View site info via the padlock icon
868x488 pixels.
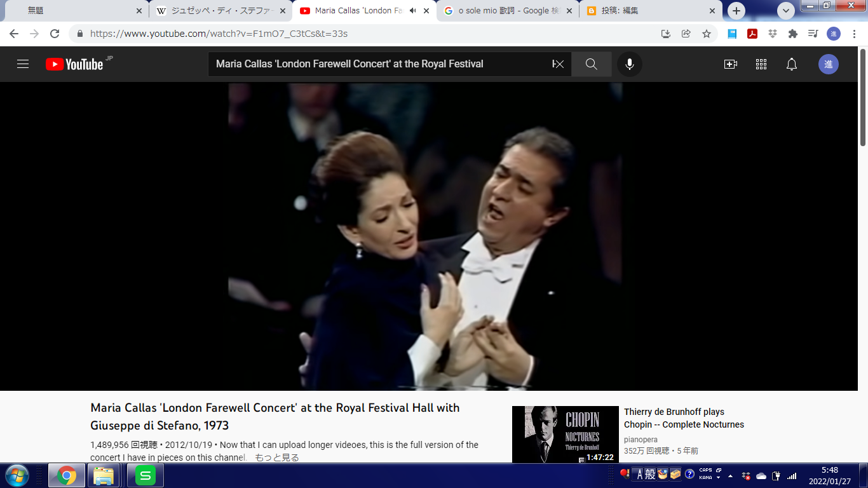[80, 34]
